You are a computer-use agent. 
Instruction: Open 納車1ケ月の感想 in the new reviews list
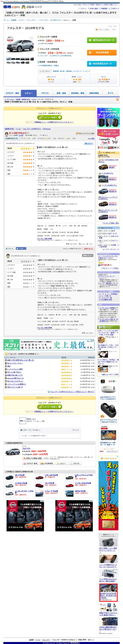21,360
